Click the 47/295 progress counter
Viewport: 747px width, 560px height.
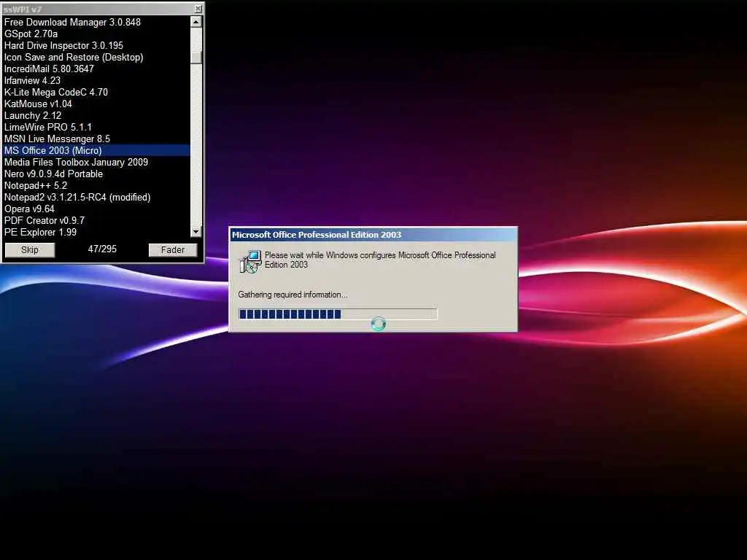click(x=102, y=249)
